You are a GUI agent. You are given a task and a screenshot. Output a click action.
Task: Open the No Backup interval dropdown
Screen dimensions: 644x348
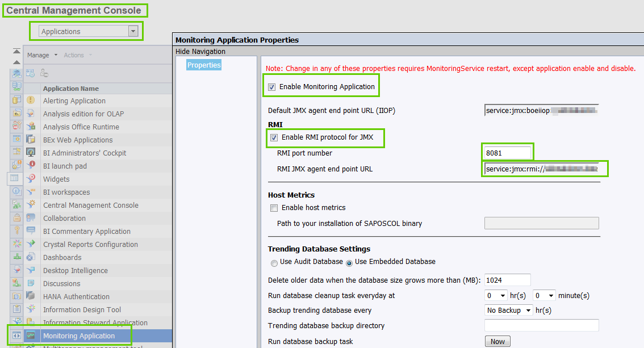click(x=509, y=310)
